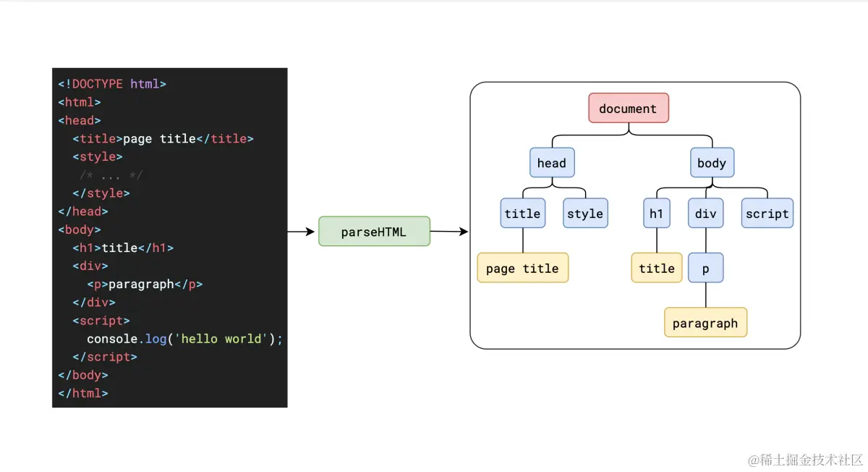The width and height of the screenshot is (868, 472).
Task: Select the body node in the tree
Action: pos(712,163)
